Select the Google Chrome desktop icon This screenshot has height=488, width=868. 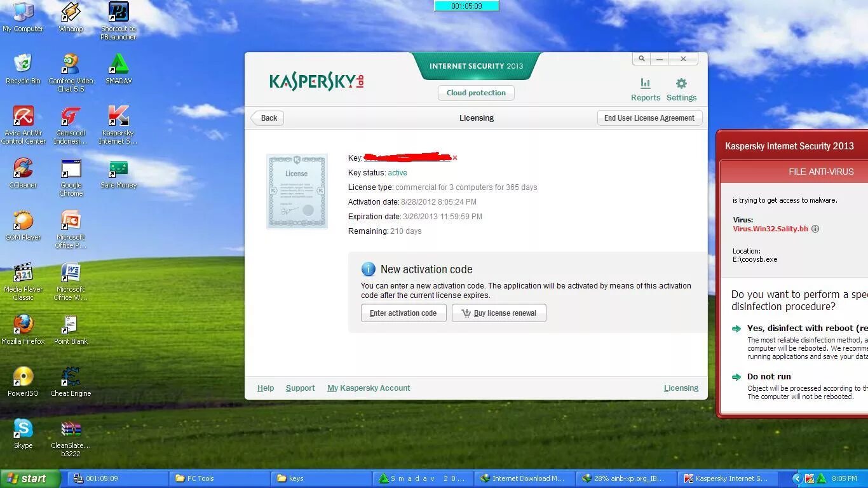71,177
